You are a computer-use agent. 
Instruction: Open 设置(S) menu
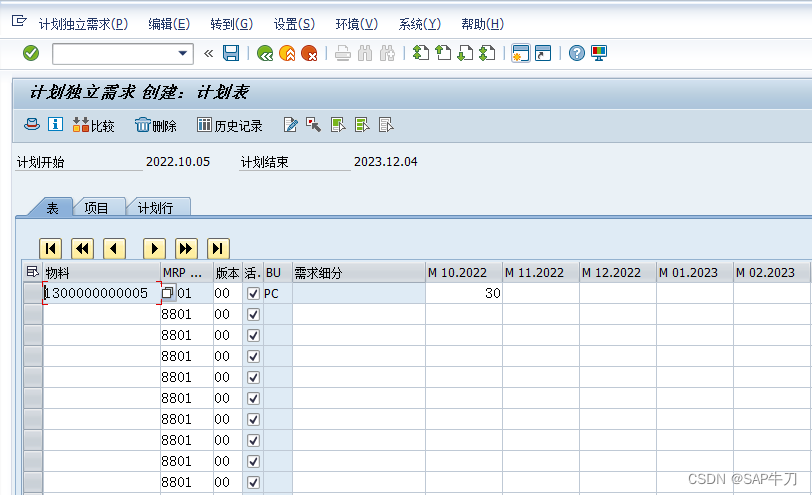pyautogui.click(x=294, y=24)
